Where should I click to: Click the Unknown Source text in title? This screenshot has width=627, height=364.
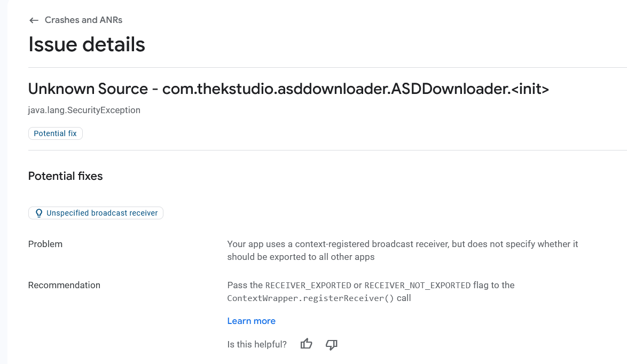[x=87, y=89]
